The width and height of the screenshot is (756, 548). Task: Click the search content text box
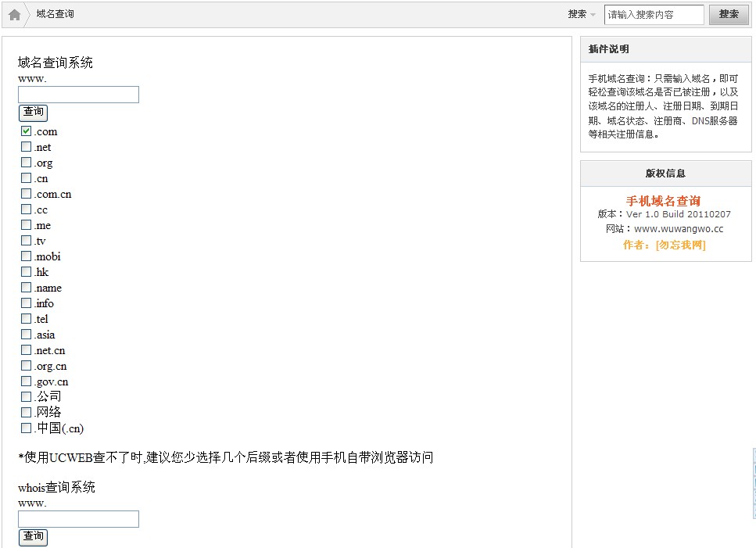654,14
